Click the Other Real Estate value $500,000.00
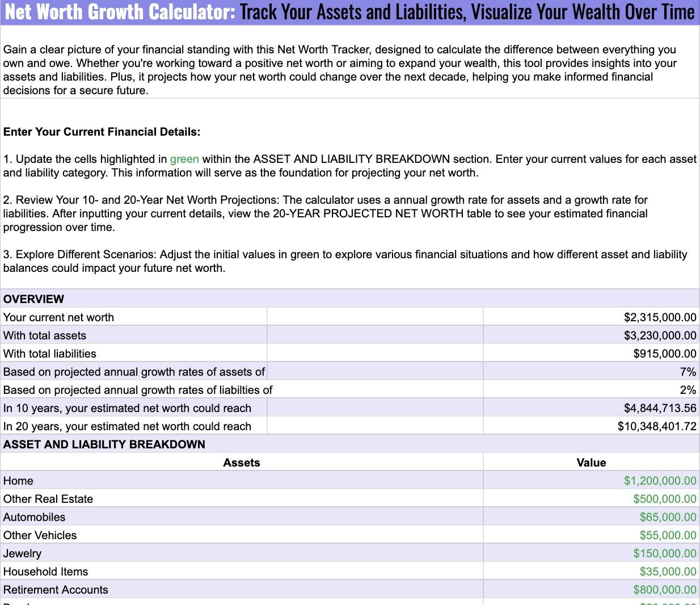Screen dimensions: 700x605 click(x=664, y=499)
